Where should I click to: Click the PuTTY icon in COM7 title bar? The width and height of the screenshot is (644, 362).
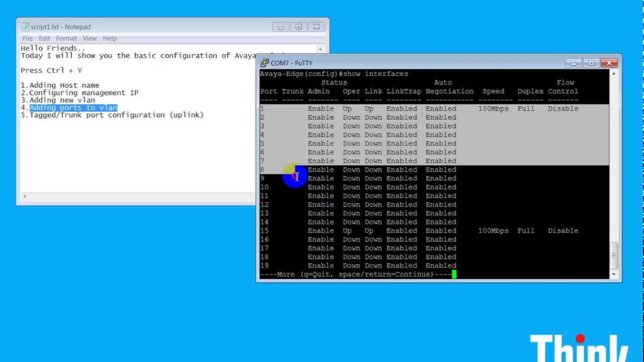click(x=265, y=63)
